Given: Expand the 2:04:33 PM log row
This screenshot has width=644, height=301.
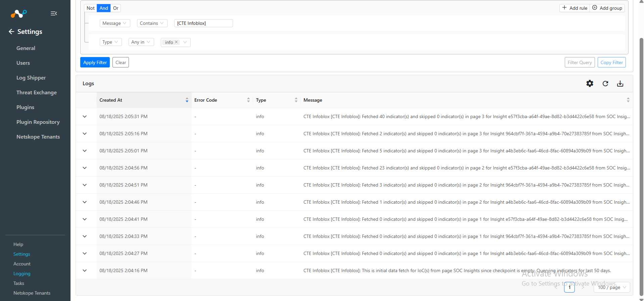Looking at the screenshot, I should coord(85,236).
